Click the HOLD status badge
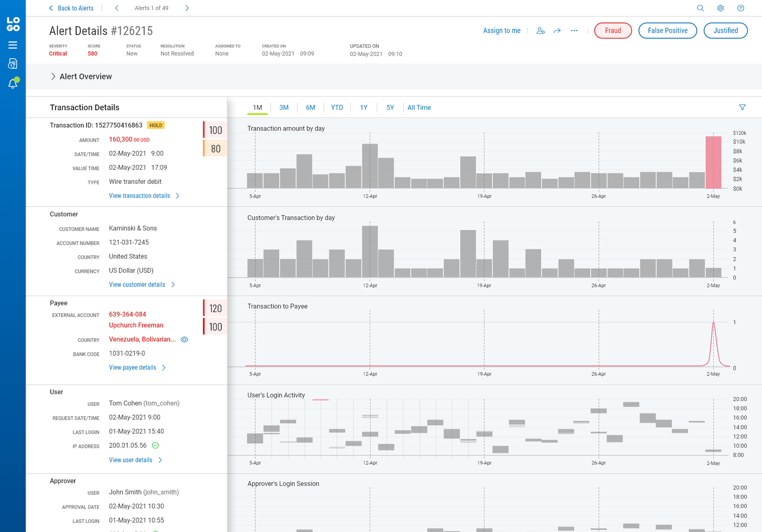The width and height of the screenshot is (762, 532). click(x=156, y=125)
